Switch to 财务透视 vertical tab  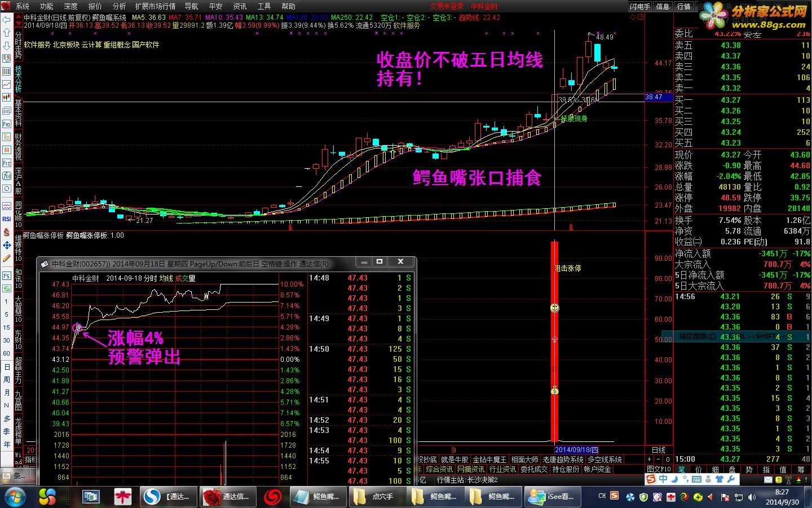pyautogui.click(x=18, y=147)
